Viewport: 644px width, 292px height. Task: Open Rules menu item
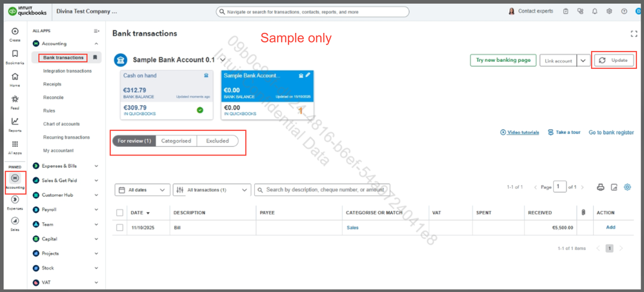tap(49, 111)
